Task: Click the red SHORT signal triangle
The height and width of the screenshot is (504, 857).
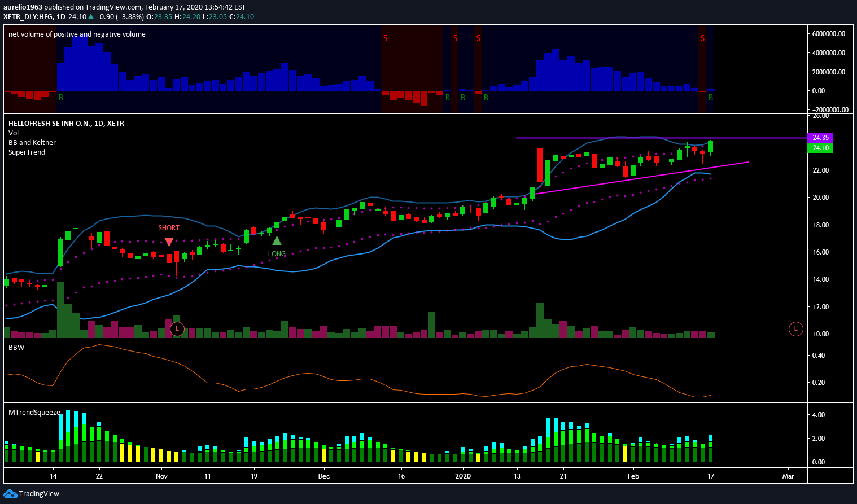Action: click(x=169, y=242)
